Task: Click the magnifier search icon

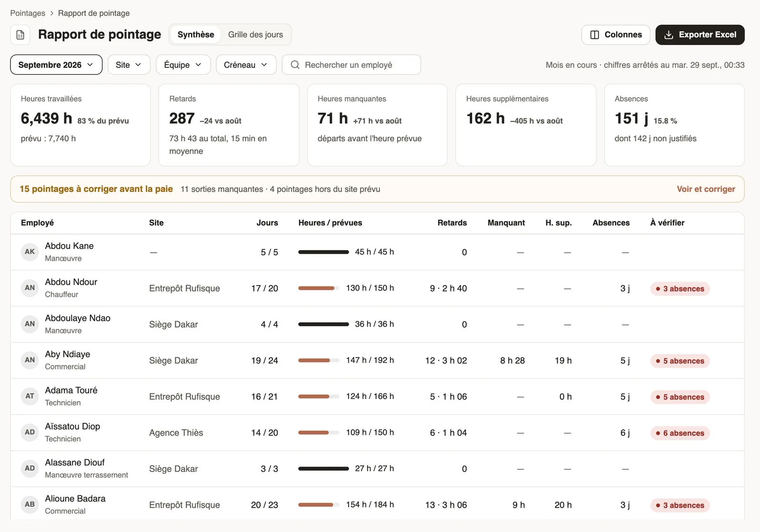Action: click(x=295, y=65)
